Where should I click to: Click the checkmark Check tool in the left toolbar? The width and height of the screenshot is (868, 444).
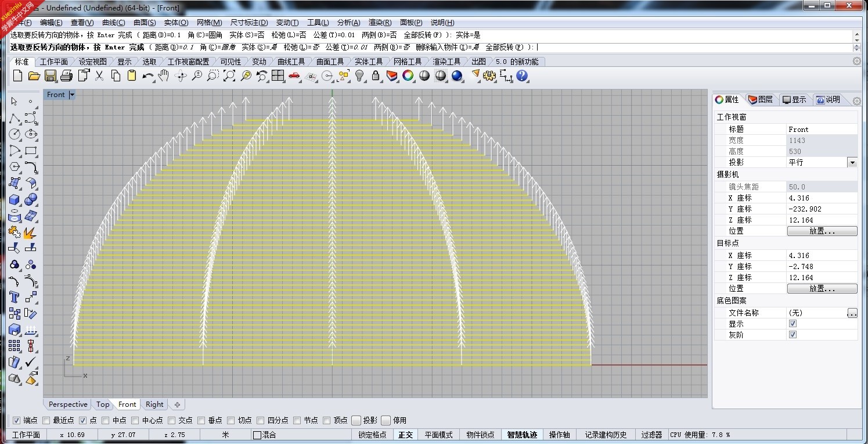click(x=31, y=362)
